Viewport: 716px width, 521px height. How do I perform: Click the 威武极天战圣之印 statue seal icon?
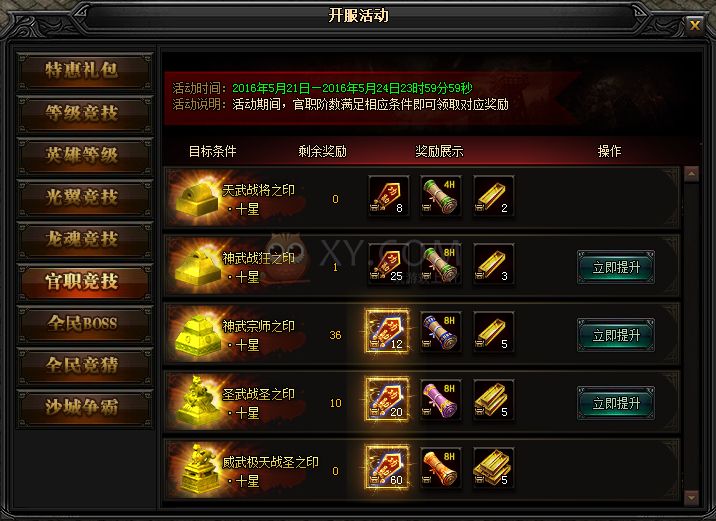coord(198,469)
